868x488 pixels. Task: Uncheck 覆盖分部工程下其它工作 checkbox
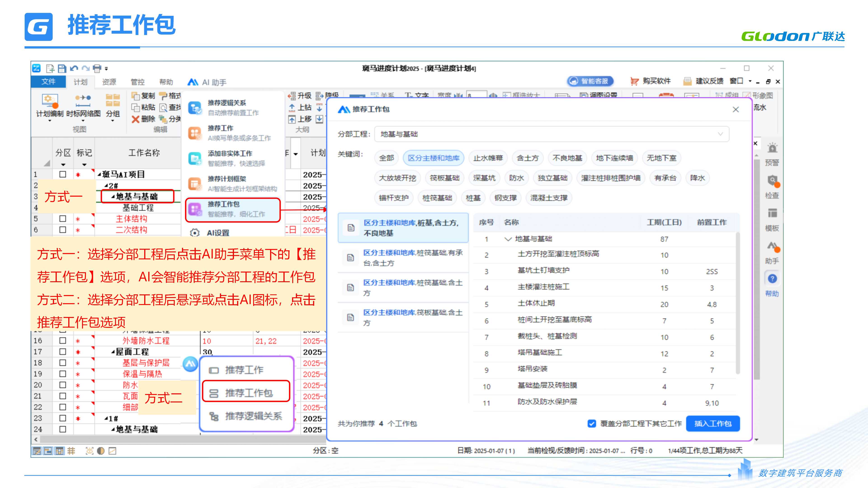click(x=592, y=424)
